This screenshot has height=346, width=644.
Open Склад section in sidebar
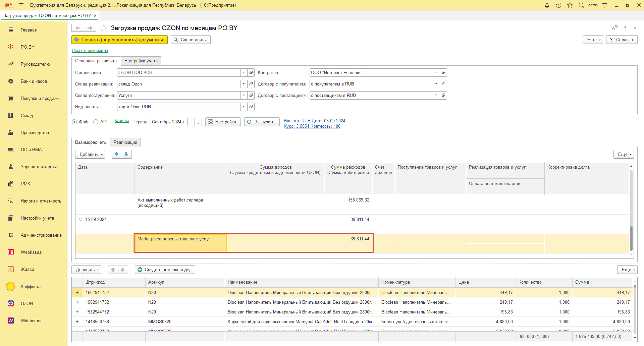click(27, 115)
